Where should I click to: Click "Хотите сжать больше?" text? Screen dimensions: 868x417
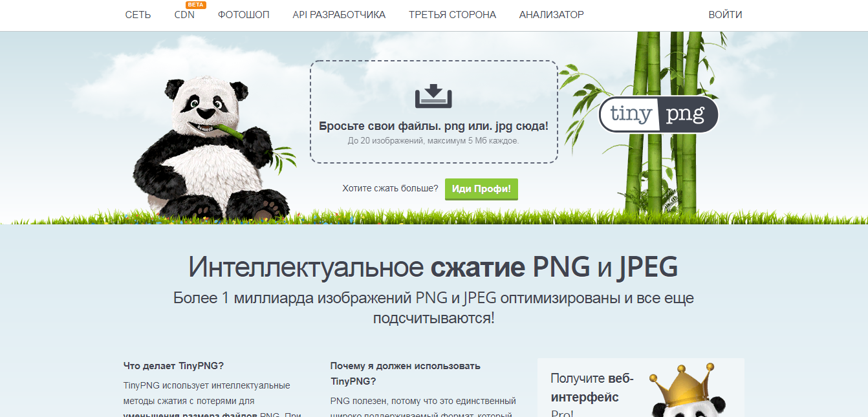[x=390, y=189]
